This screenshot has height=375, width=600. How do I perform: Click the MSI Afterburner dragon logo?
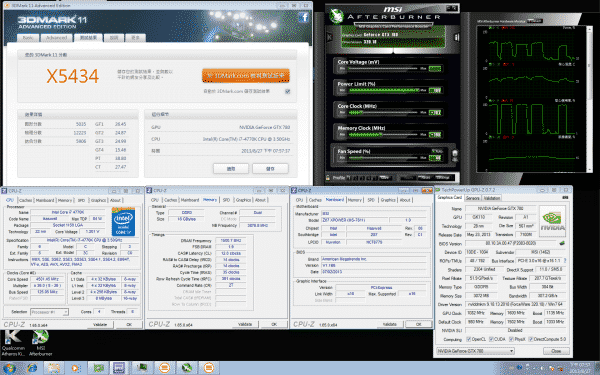(x=336, y=16)
